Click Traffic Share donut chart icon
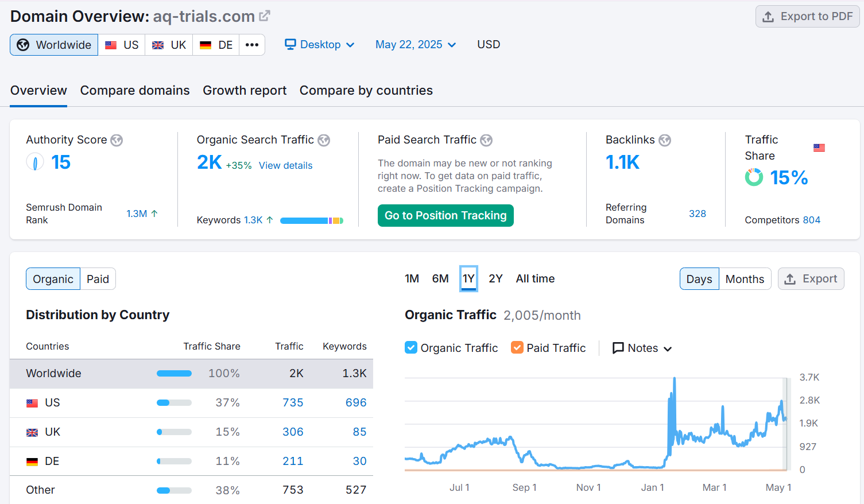The height and width of the screenshot is (504, 864). (754, 177)
